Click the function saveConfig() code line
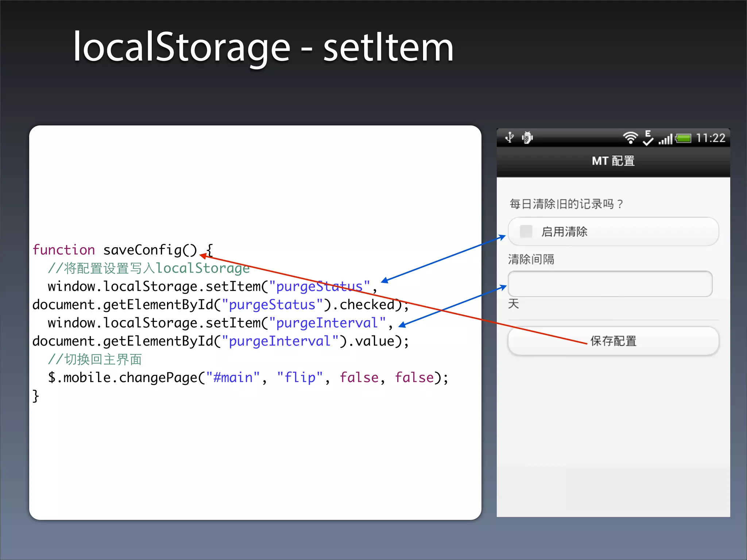This screenshot has height=560, width=747. tap(123, 250)
